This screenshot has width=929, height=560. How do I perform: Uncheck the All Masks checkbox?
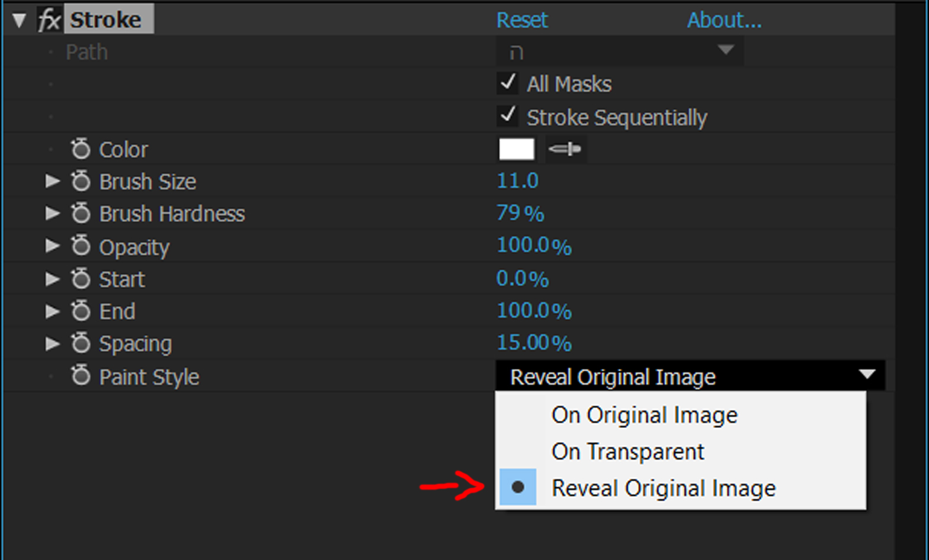(x=508, y=83)
